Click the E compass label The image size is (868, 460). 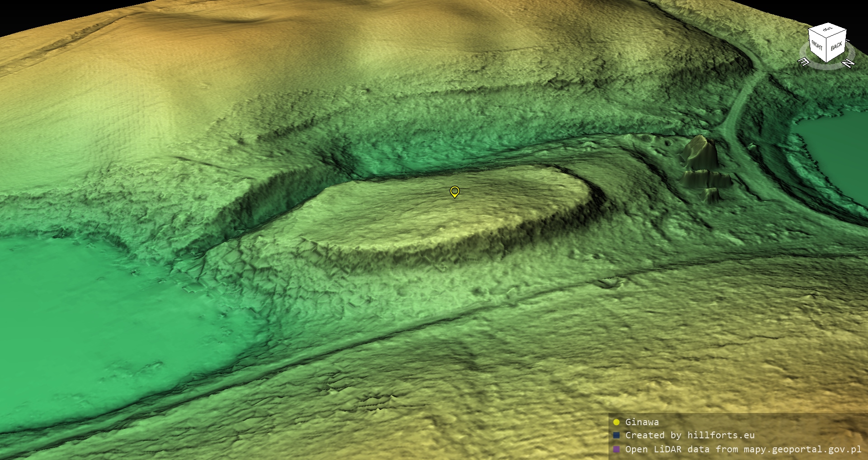click(804, 62)
